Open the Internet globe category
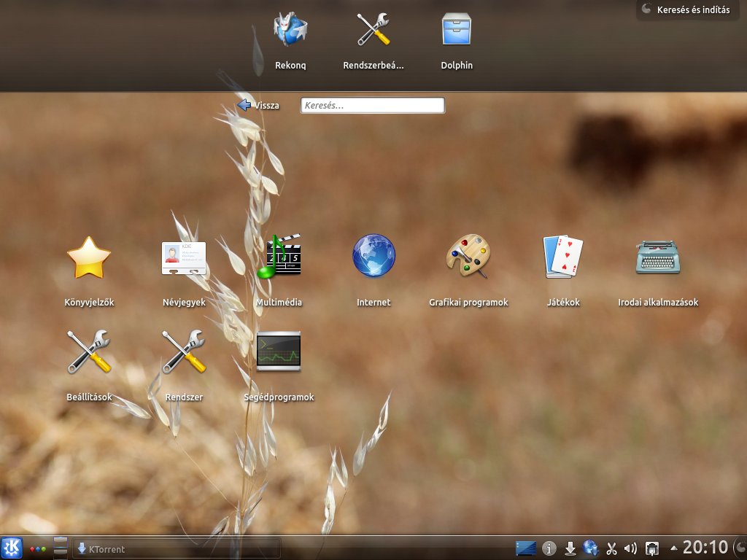Screen dimensions: 747x560 (x=373, y=271)
